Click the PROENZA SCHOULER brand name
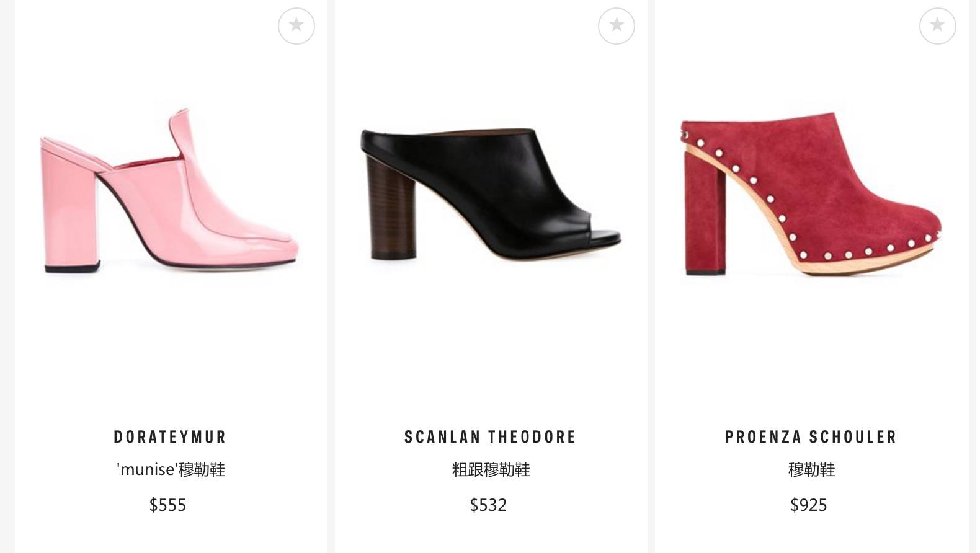980x553 pixels. [x=811, y=437]
